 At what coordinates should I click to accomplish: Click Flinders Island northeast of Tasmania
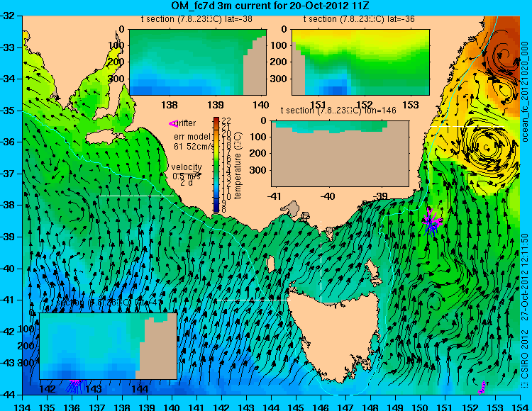coord(372,270)
